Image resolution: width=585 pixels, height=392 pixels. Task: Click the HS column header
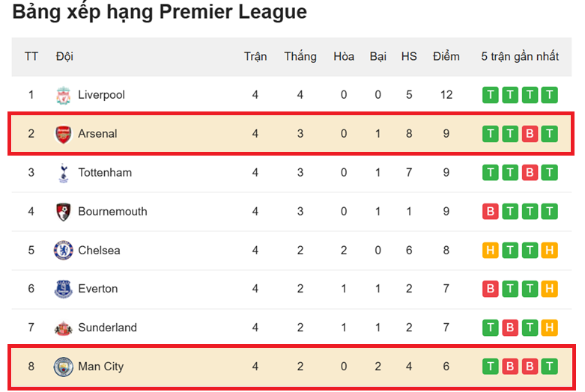409,57
